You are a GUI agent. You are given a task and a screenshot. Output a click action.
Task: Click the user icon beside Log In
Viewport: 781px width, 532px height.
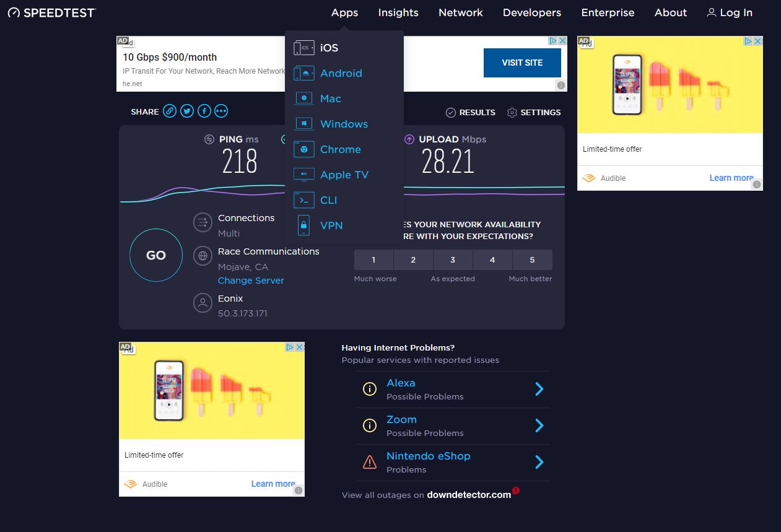coord(712,12)
